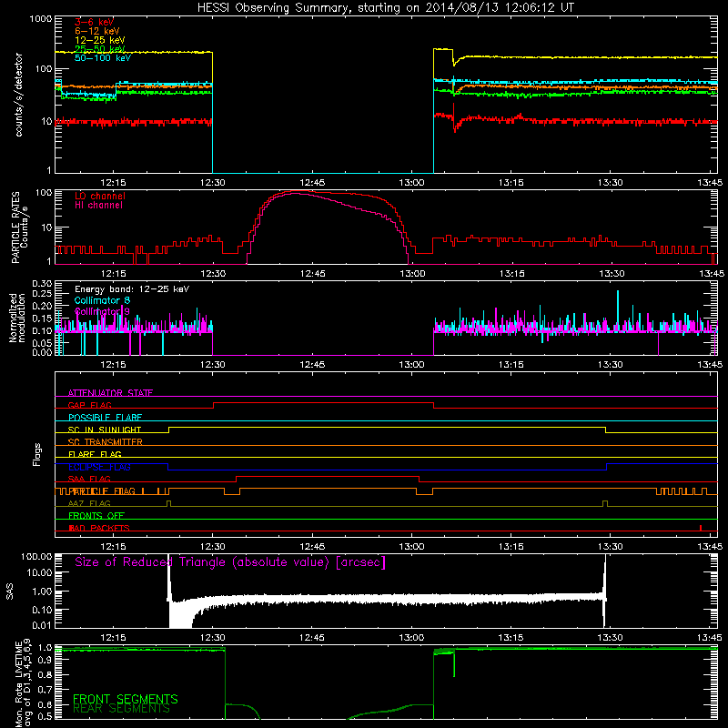
Task: Select the SAA FLAG label
Action: pyautogui.click(x=89, y=479)
